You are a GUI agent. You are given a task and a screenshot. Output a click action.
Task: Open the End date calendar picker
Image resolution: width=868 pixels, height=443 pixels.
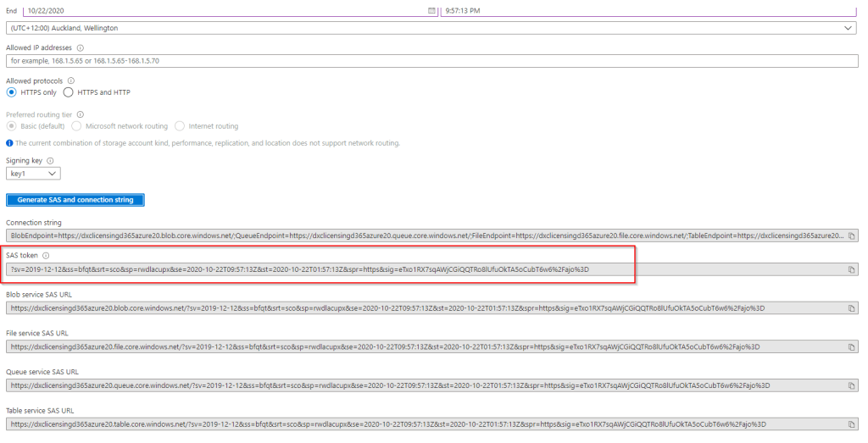point(431,10)
